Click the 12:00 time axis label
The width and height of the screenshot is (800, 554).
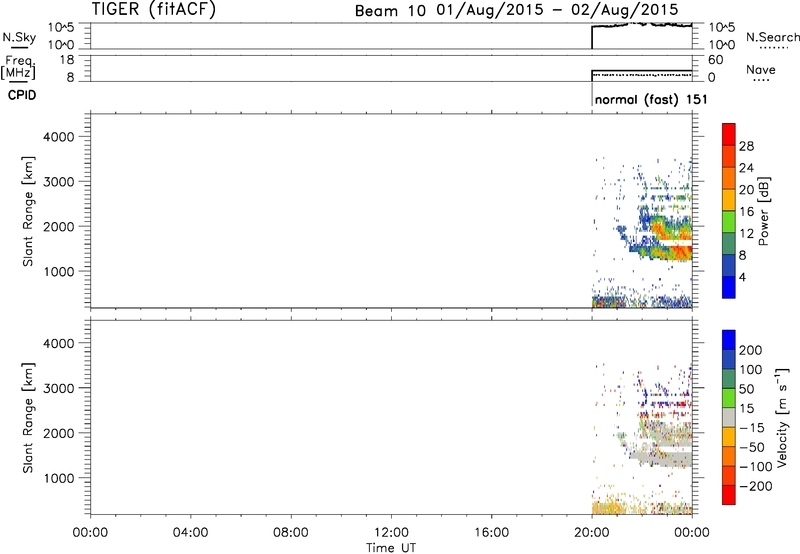(391, 533)
